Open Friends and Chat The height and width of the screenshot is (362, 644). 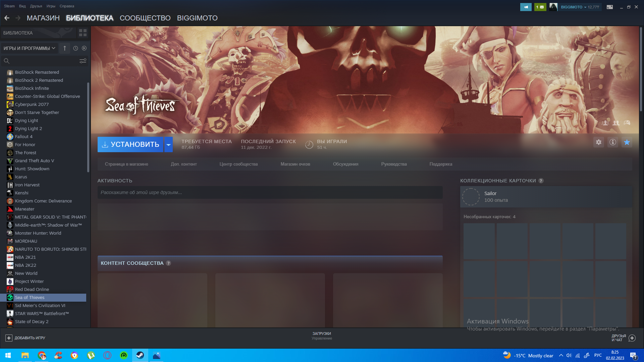623,338
